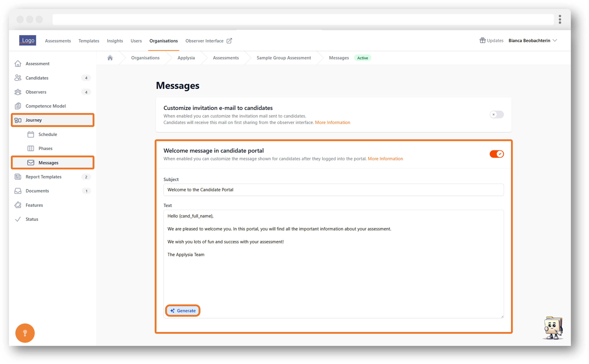Click the Report Templates count badge 2
589x364 pixels.
[86, 177]
